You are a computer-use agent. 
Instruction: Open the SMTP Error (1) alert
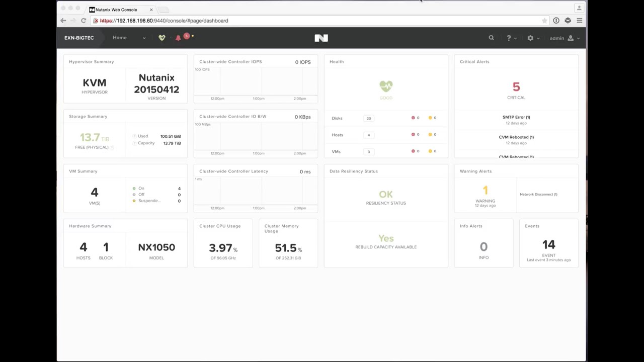coord(516,117)
